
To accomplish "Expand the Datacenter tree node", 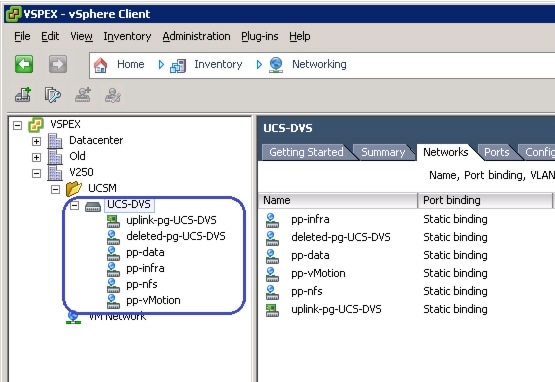I will click(x=36, y=141).
